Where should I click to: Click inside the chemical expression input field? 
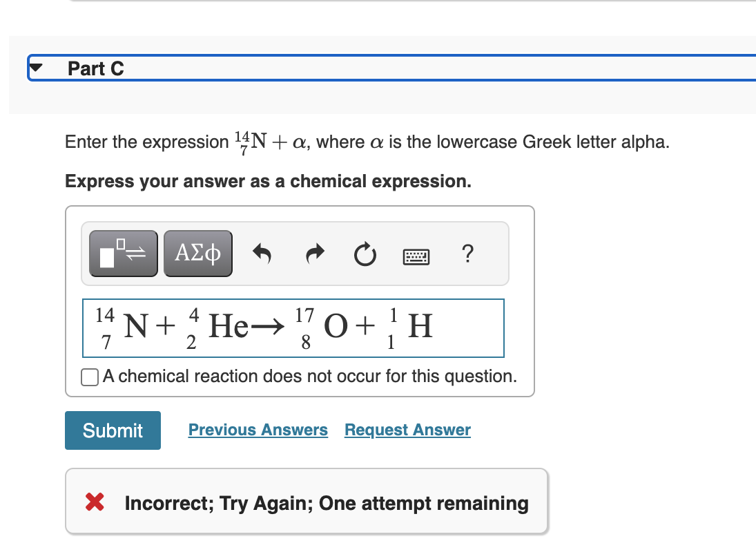point(293,328)
